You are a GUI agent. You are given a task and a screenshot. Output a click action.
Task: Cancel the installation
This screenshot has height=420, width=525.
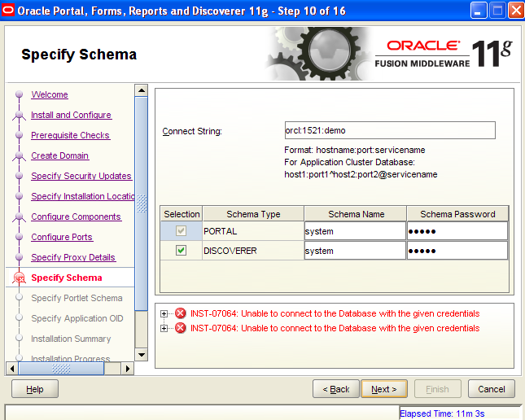(491, 389)
